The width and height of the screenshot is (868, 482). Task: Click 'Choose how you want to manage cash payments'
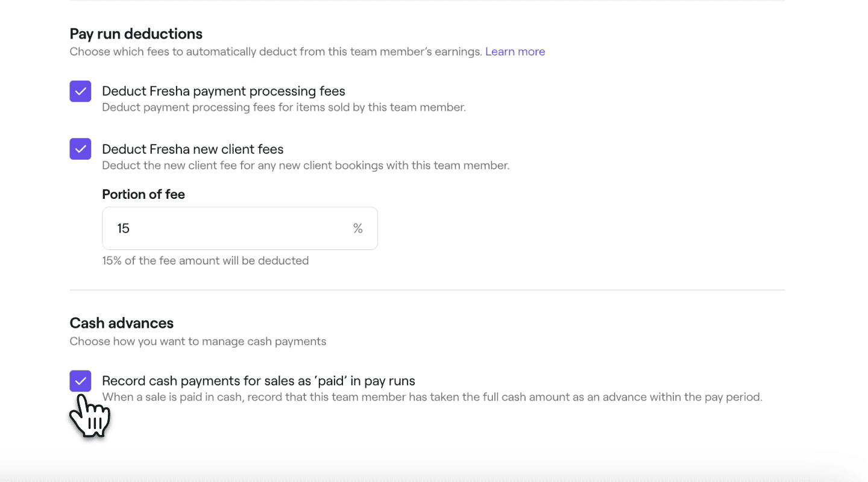click(x=198, y=342)
